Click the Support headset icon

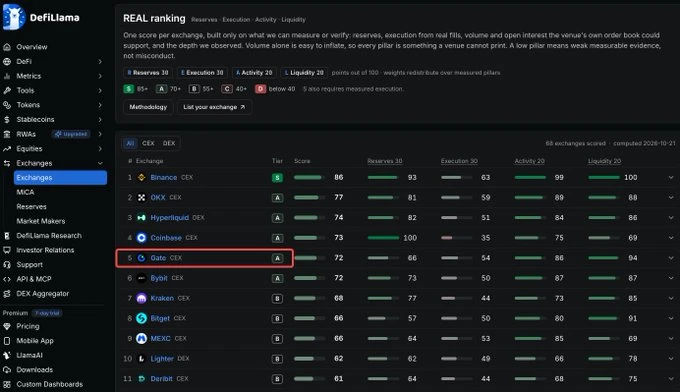click(x=7, y=265)
